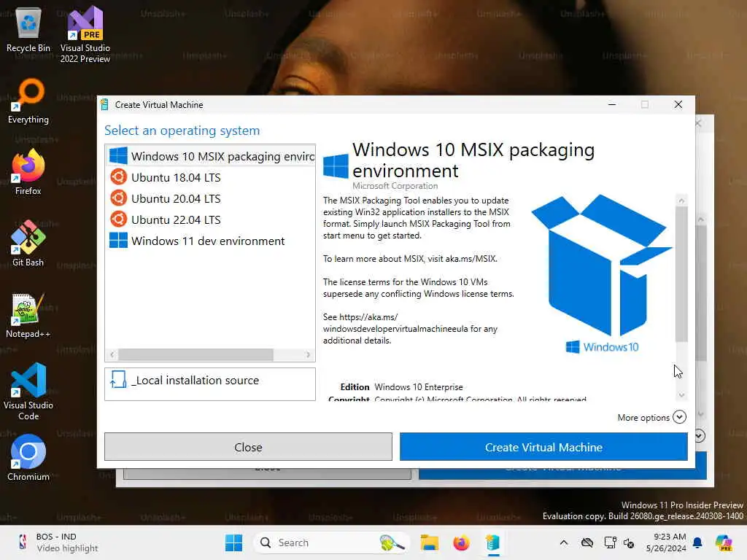Expand More options chevron
Image resolution: width=747 pixels, height=560 pixels.
[x=679, y=417]
